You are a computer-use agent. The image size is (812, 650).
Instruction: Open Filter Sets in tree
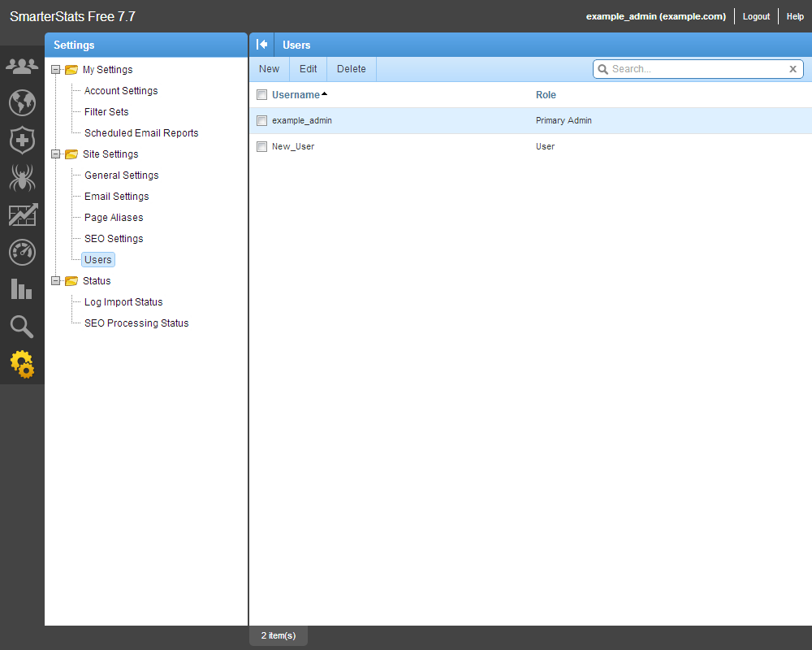pos(106,112)
